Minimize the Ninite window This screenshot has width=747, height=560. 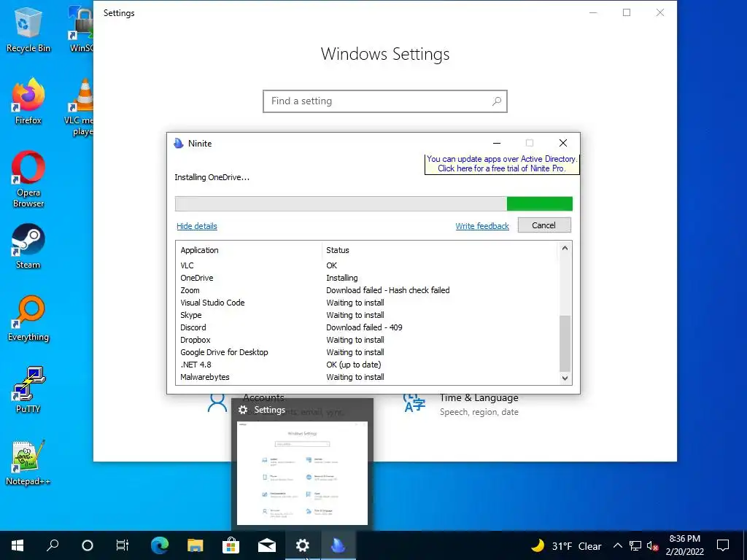[496, 143]
